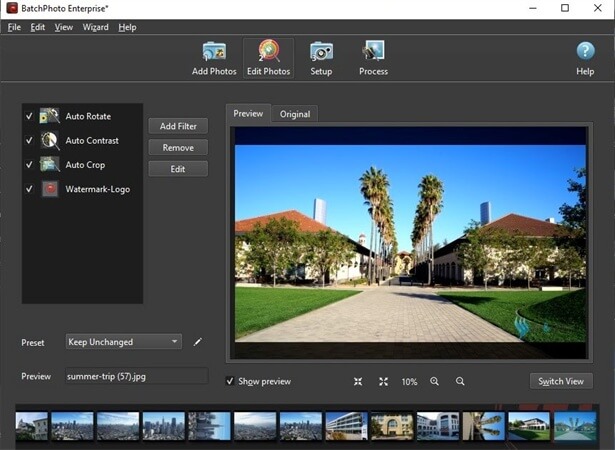Click the Auto Rotate filter icon

click(x=49, y=116)
